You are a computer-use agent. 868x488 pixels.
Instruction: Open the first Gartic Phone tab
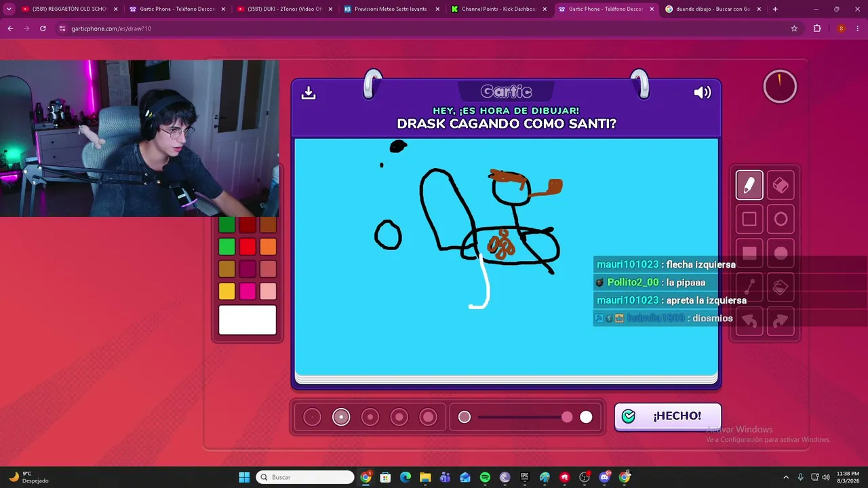(176, 9)
